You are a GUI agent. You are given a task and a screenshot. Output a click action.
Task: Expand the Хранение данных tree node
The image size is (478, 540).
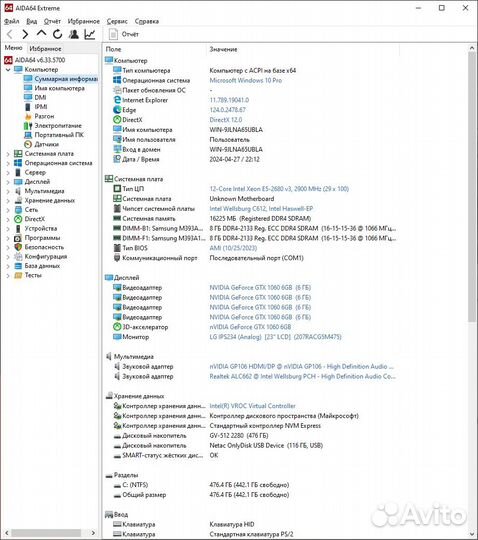[x=8, y=200]
